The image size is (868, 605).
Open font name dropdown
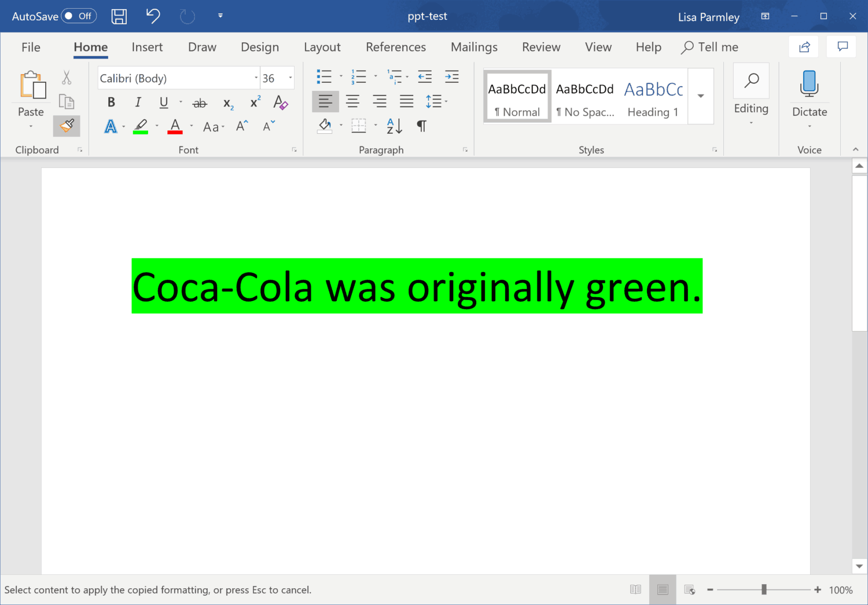tap(256, 78)
